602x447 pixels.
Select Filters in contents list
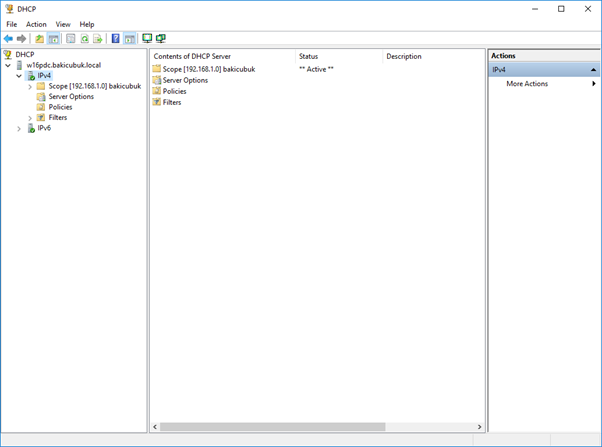point(172,102)
